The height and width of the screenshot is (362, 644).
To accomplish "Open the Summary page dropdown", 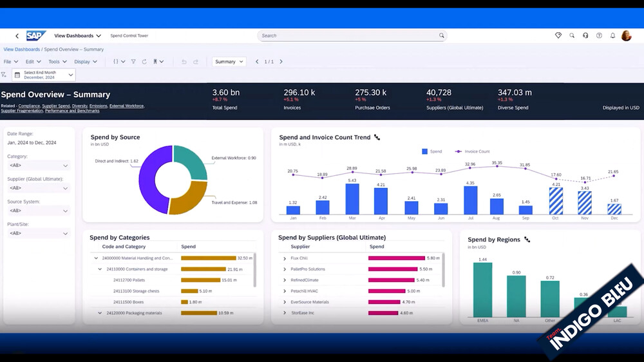I will click(x=229, y=62).
